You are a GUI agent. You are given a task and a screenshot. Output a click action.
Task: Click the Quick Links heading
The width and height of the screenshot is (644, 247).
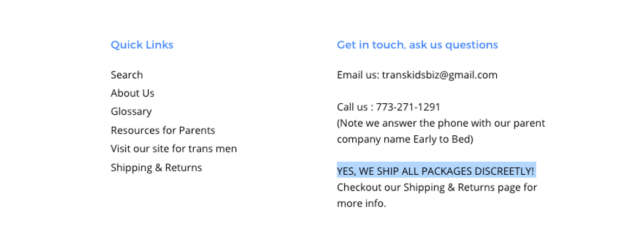[142, 45]
